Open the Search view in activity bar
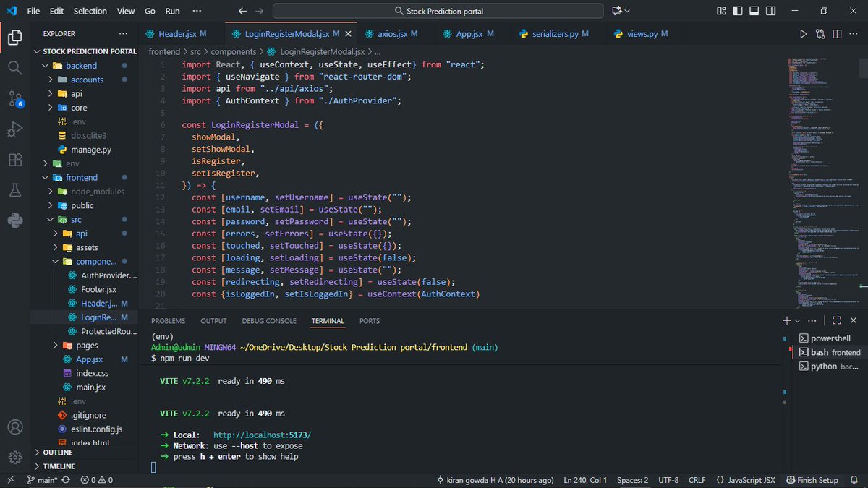Image resolution: width=868 pixels, height=488 pixels. click(x=14, y=67)
